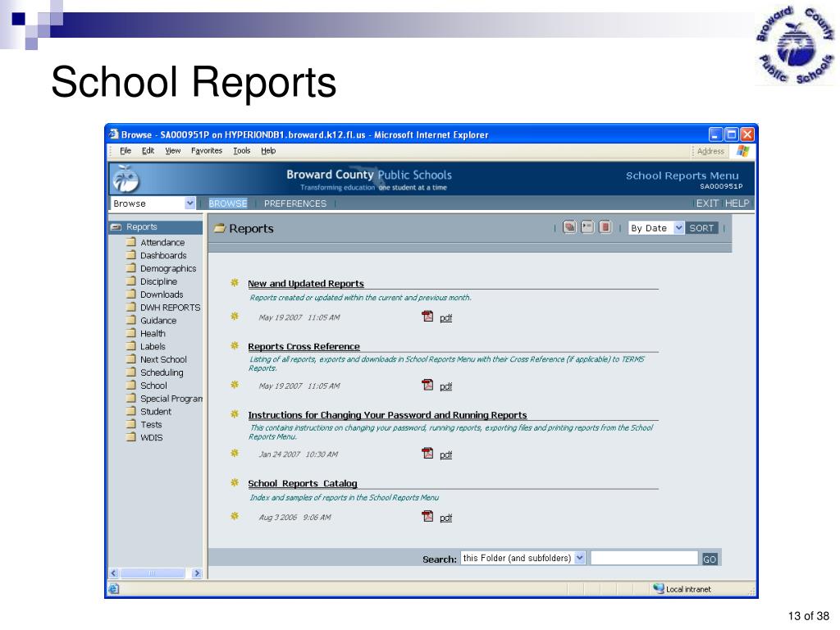
Task: Open the View menu
Action: coord(172,151)
